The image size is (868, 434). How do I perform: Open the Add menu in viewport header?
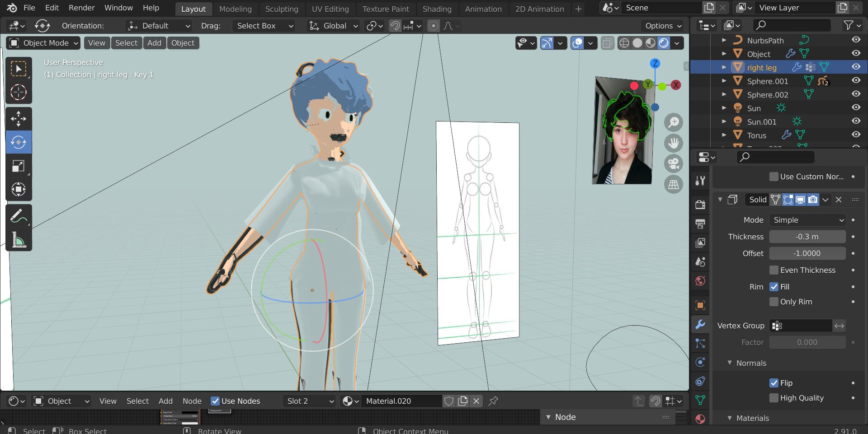[x=154, y=43]
